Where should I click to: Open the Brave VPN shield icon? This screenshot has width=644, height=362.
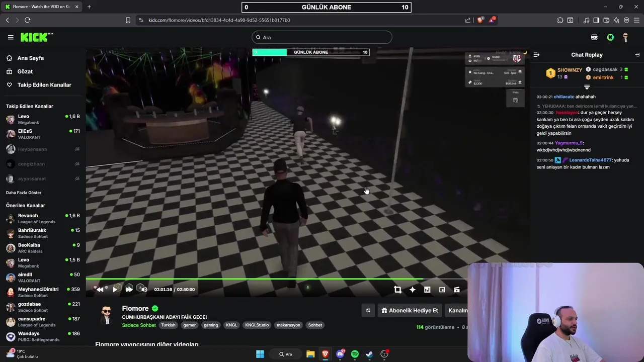coord(626,20)
